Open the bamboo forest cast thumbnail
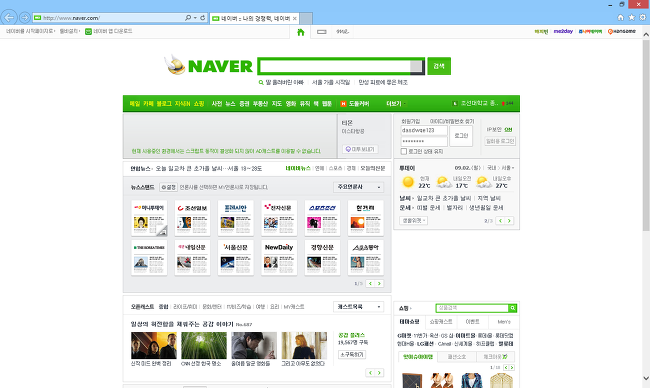650x388 pixels. 204,345
